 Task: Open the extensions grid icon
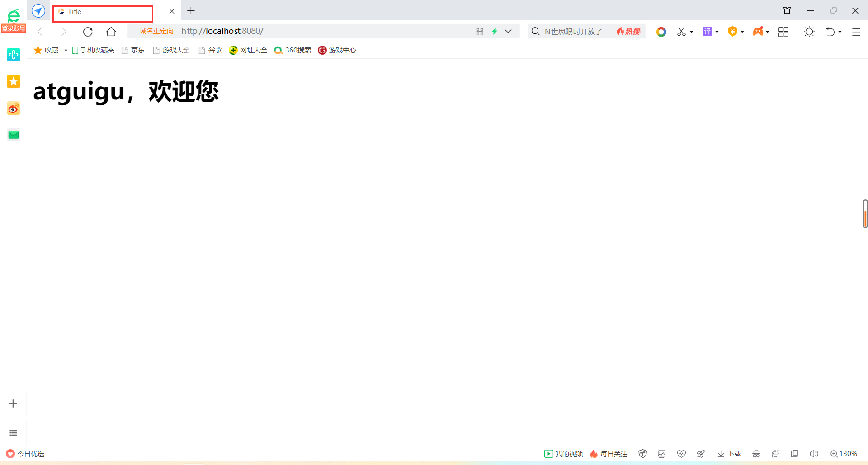[783, 32]
